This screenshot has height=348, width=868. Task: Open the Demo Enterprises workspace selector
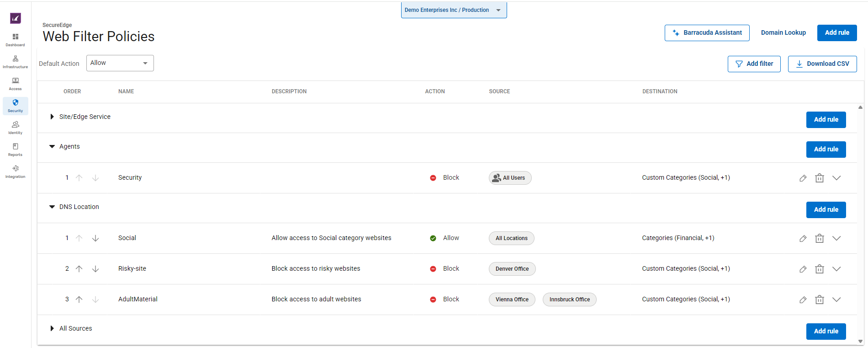(x=454, y=10)
